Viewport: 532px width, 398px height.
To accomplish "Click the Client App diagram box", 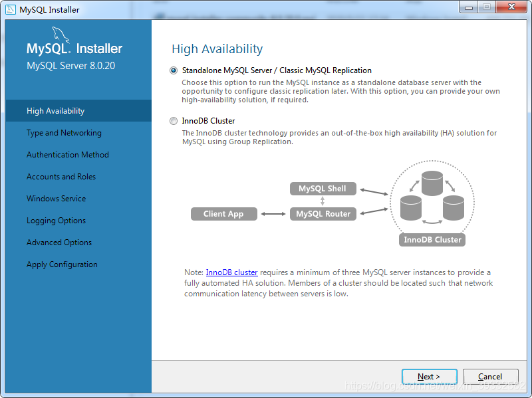I will pos(224,214).
